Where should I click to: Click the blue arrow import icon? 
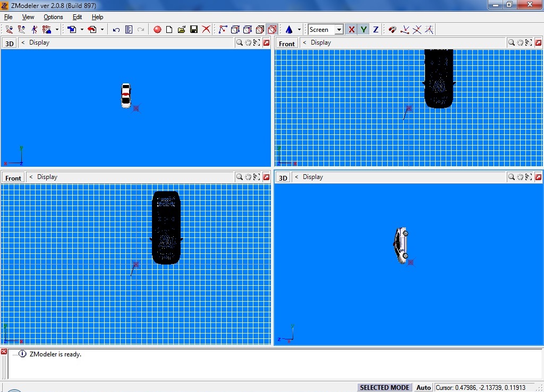(72, 30)
